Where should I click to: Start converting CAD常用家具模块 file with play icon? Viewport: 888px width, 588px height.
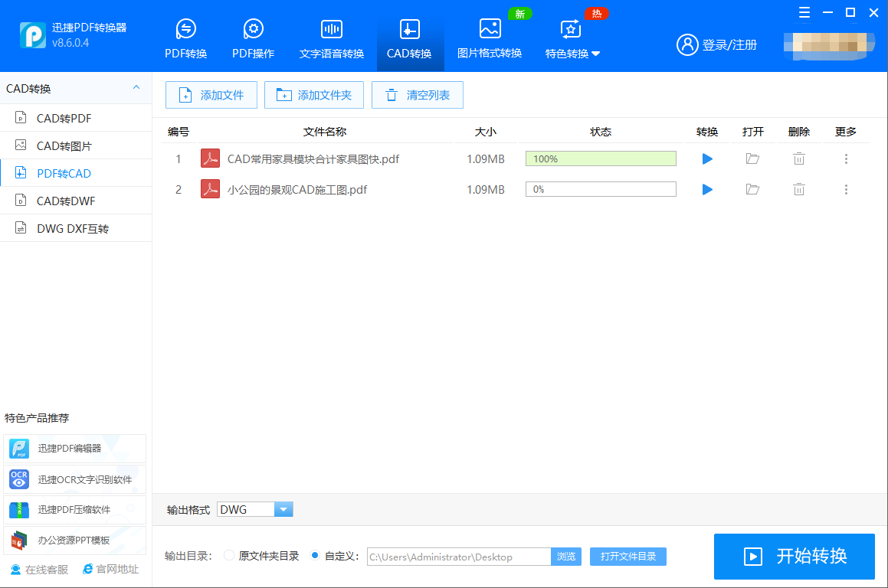[x=706, y=159]
